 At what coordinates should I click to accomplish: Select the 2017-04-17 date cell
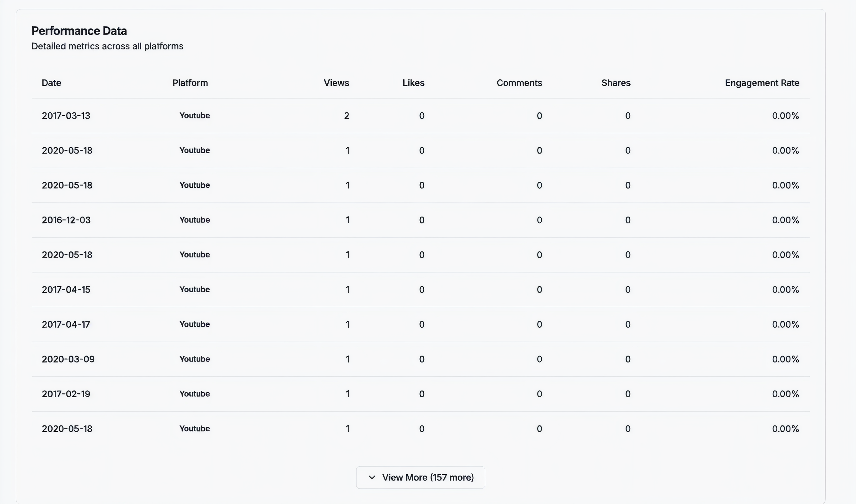[x=66, y=324]
